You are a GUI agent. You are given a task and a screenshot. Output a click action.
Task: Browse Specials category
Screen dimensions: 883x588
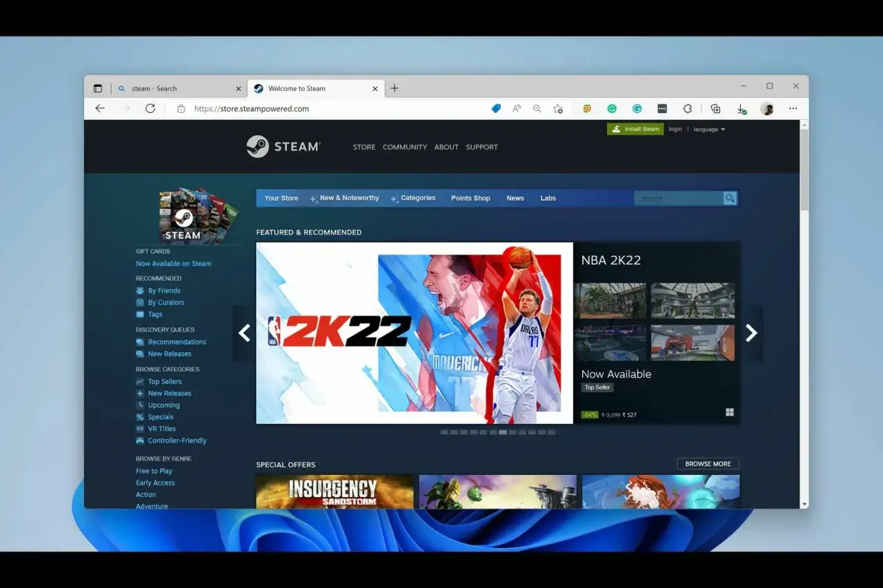click(x=160, y=416)
